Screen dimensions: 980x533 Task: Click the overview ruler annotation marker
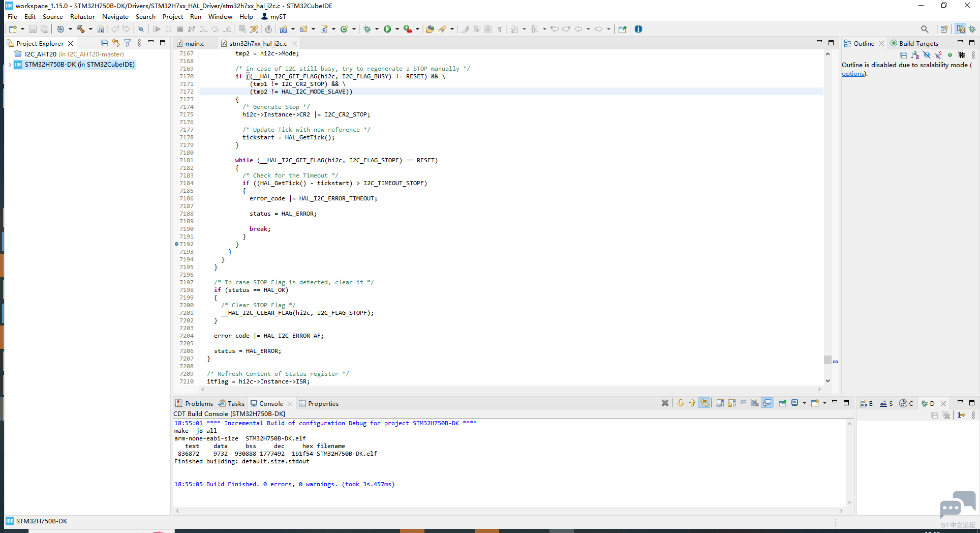pyautogui.click(x=835, y=362)
